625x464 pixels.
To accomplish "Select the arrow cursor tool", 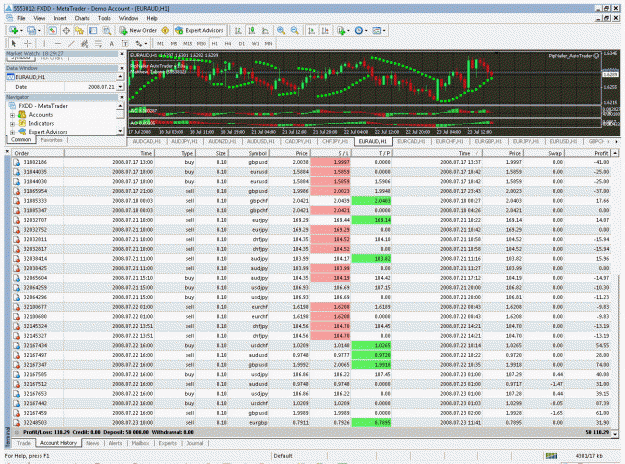I will pyautogui.click(x=14, y=43).
